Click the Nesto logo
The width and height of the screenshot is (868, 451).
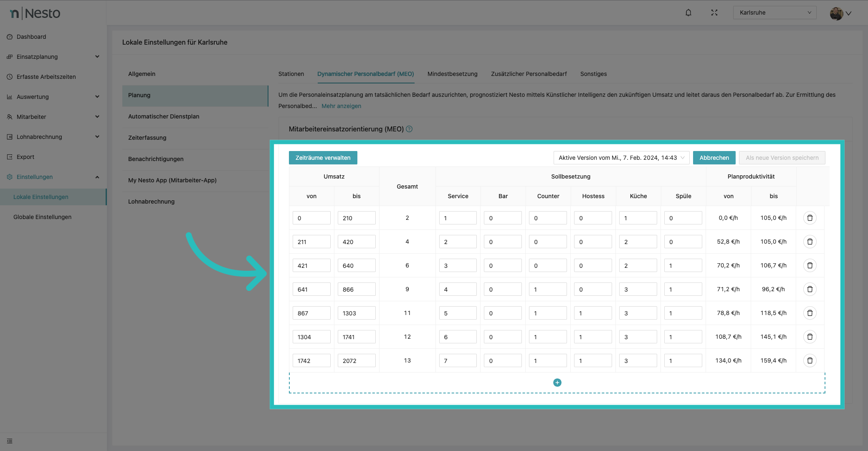35,13
